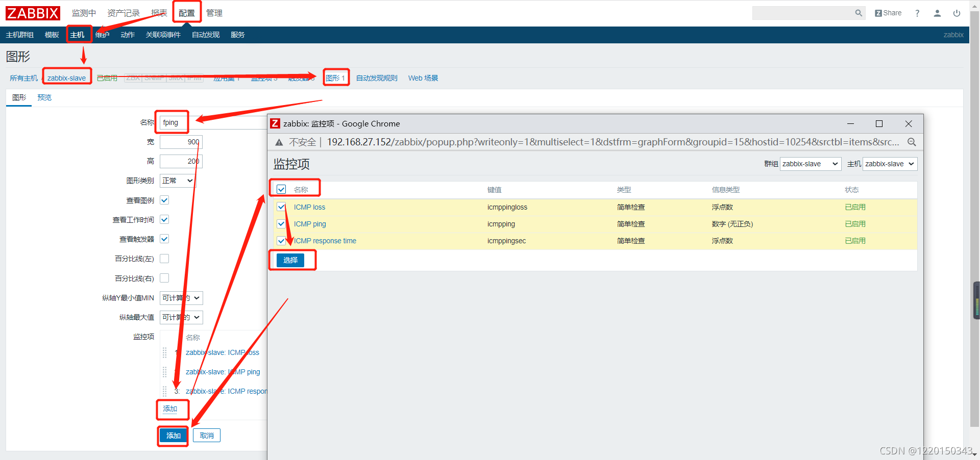Toggle the 查看工作时间 checkbox
The width and height of the screenshot is (980, 460).
pyautogui.click(x=164, y=219)
